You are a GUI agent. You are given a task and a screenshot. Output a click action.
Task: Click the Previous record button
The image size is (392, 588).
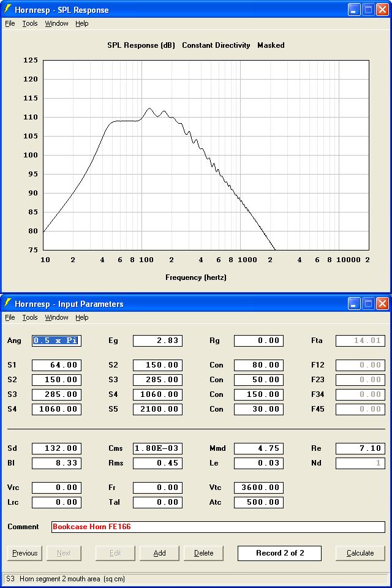24,553
